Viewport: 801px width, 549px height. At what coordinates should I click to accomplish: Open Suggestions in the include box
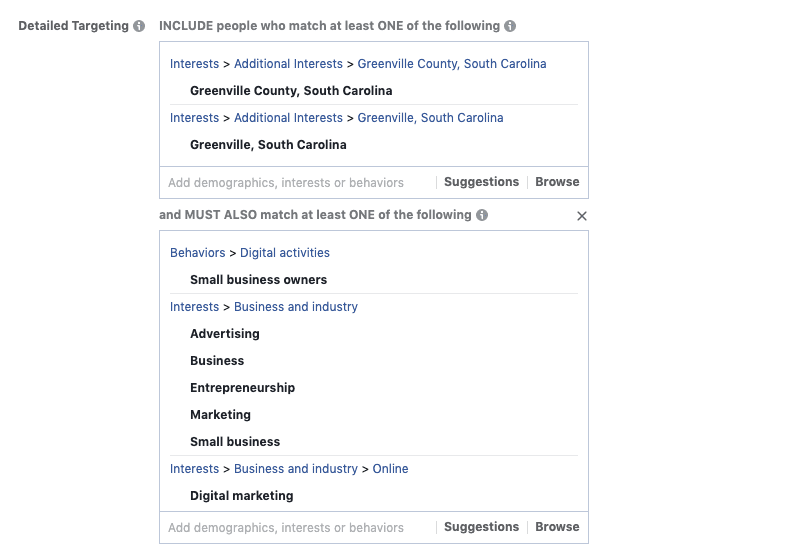click(x=481, y=182)
